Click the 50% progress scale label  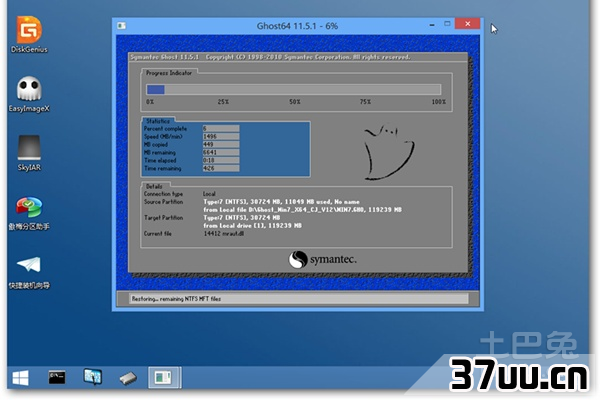click(x=295, y=102)
